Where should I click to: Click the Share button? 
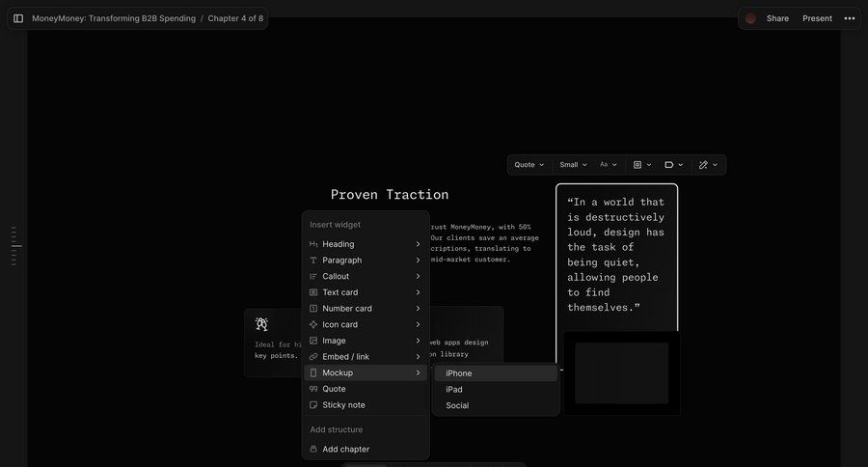(777, 18)
